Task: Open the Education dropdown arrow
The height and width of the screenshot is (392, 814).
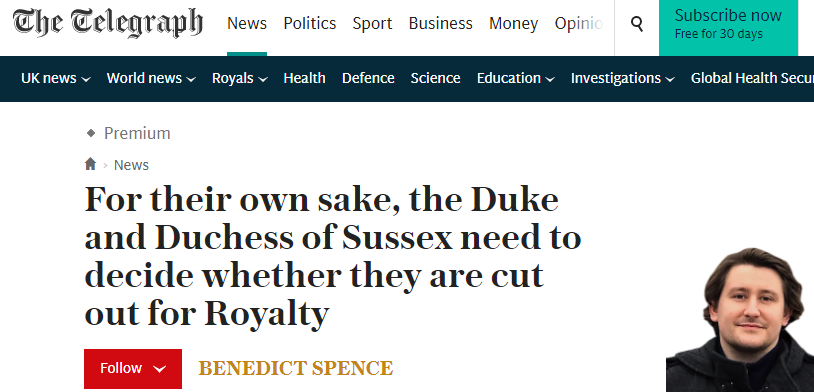Action: [x=550, y=79]
